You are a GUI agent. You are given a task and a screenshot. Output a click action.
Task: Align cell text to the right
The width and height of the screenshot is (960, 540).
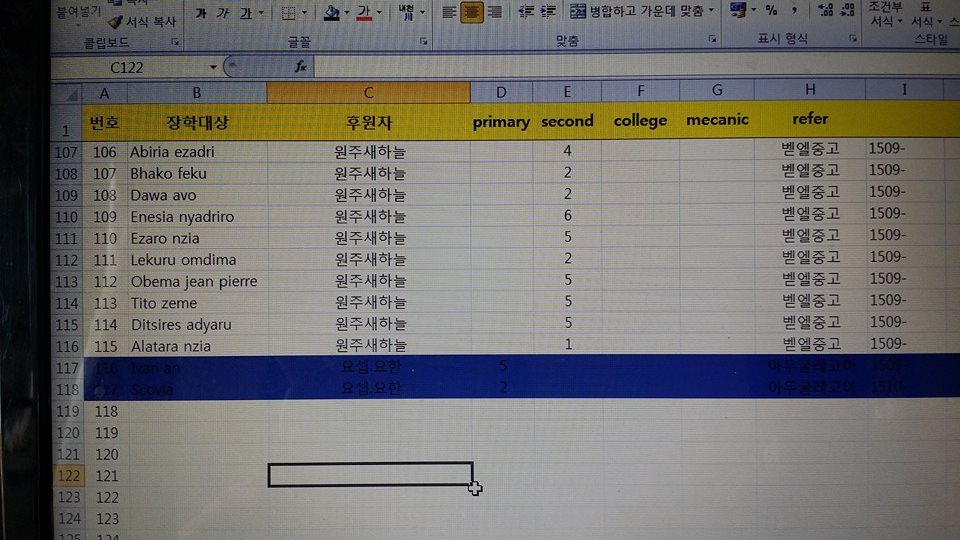click(x=493, y=12)
